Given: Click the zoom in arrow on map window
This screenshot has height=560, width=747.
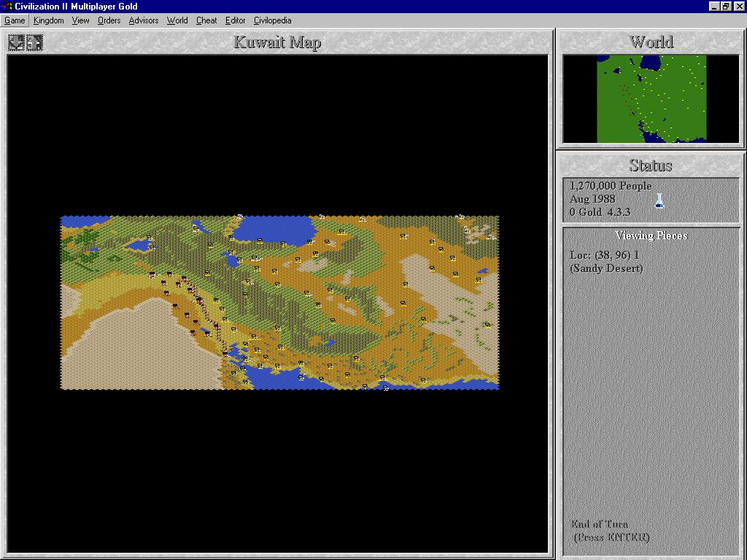Looking at the screenshot, I should tap(34, 43).
